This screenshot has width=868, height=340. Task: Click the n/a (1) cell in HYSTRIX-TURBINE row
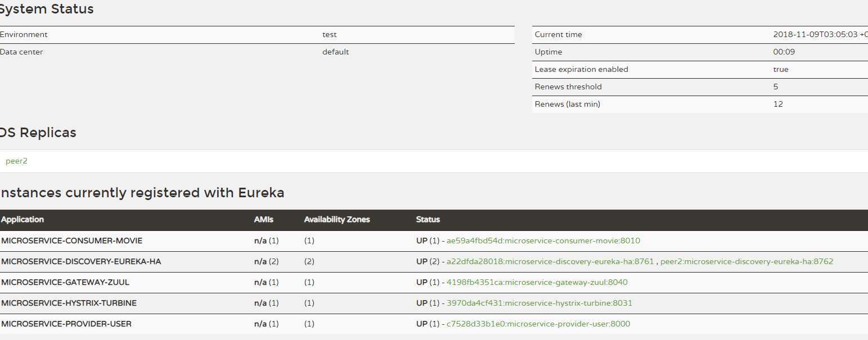[x=267, y=303]
